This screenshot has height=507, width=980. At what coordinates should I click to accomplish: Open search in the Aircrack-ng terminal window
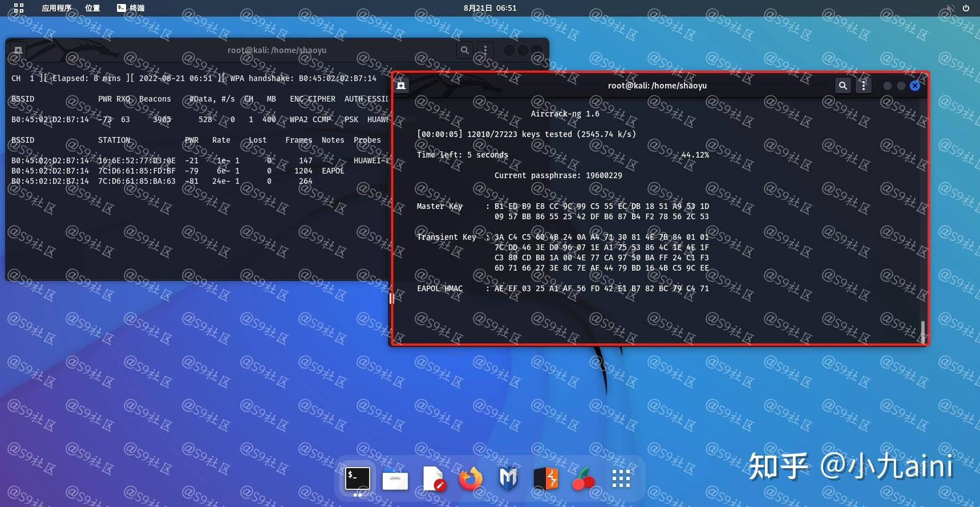[843, 86]
